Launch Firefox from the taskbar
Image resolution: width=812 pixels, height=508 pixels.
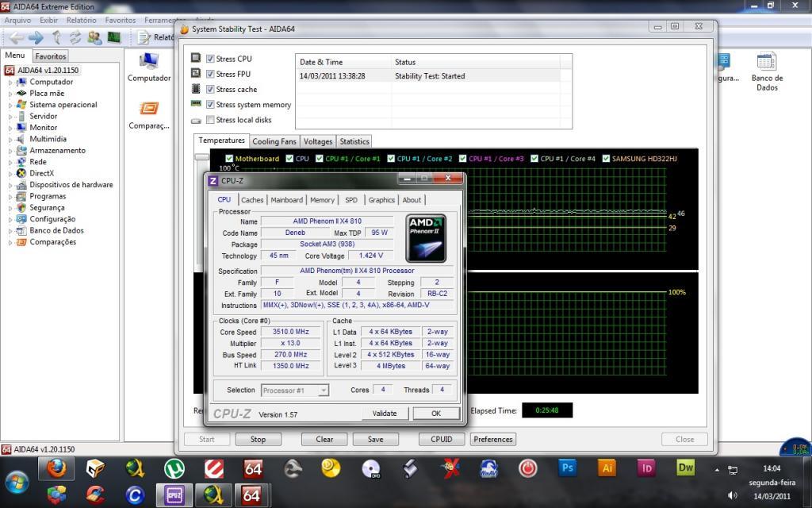click(x=56, y=468)
